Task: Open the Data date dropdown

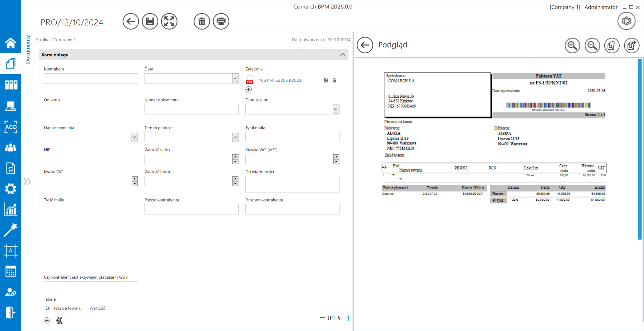Action: [235, 78]
